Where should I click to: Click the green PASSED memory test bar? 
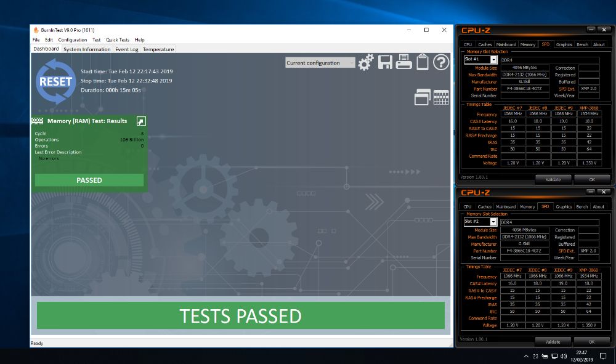coord(89,180)
